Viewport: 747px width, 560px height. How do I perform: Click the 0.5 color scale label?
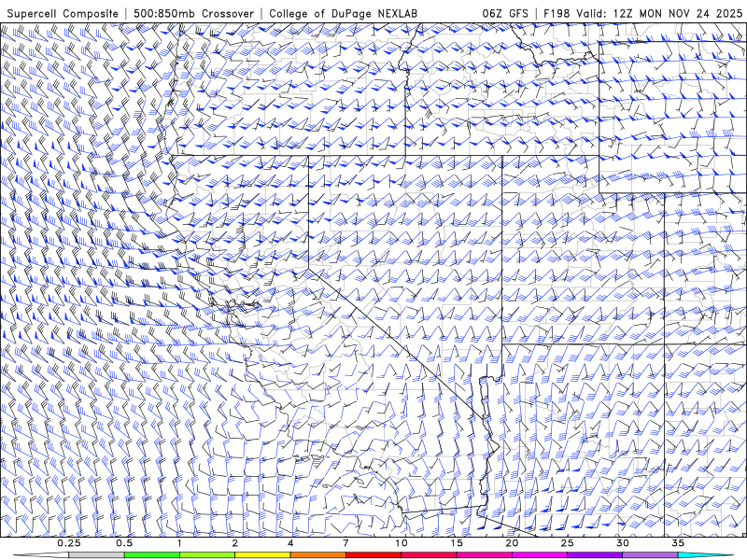click(124, 543)
